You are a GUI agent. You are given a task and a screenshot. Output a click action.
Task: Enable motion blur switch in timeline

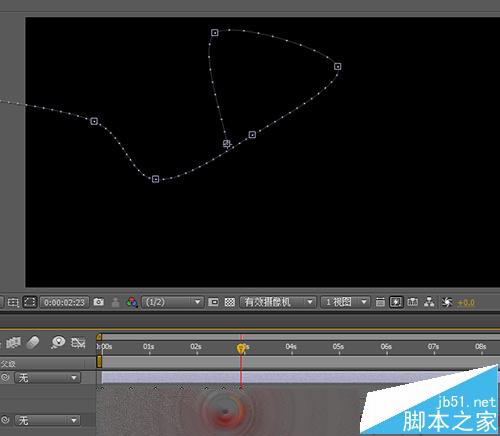[x=33, y=342]
